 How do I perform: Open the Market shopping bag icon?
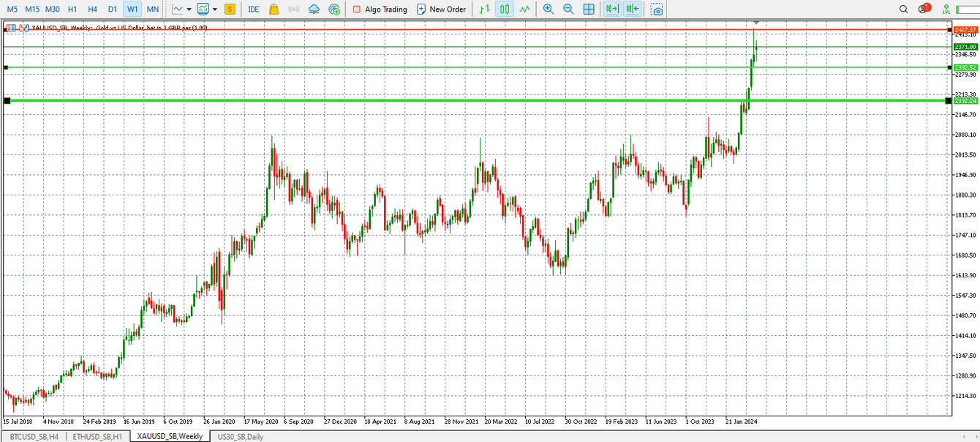tap(274, 10)
